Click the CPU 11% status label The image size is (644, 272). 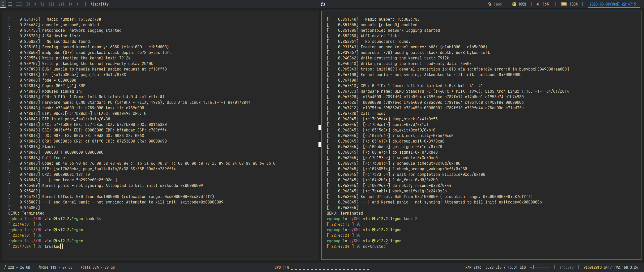point(282,267)
